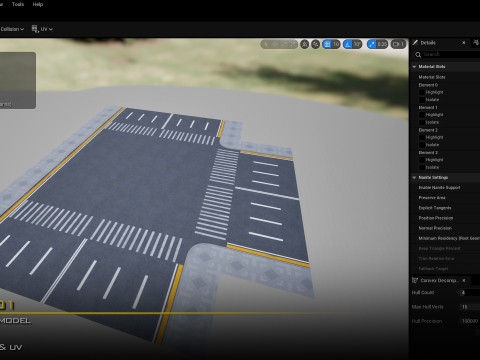Click the stats overlay box in viewport corner
The height and width of the screenshot is (360, 480).
coord(18,80)
